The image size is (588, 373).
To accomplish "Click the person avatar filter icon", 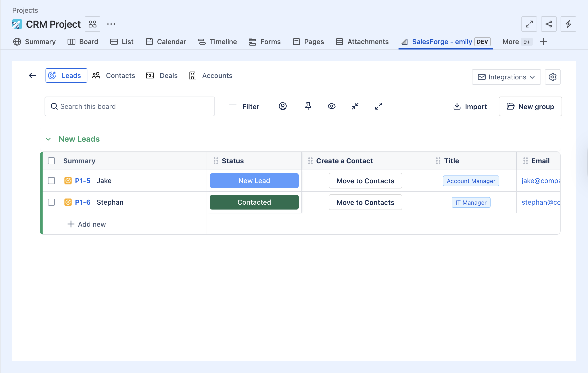I will tap(282, 106).
